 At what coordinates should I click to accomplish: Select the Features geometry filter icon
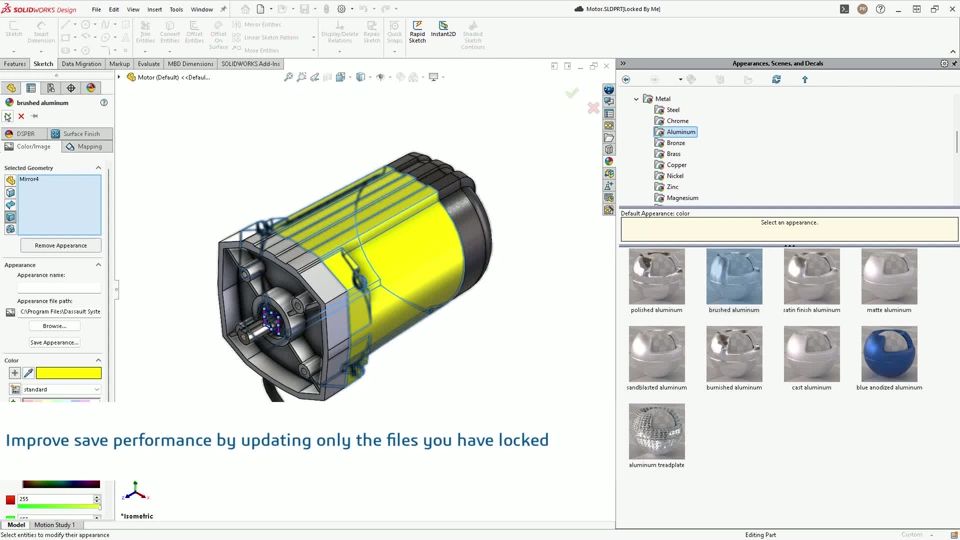tap(10, 229)
